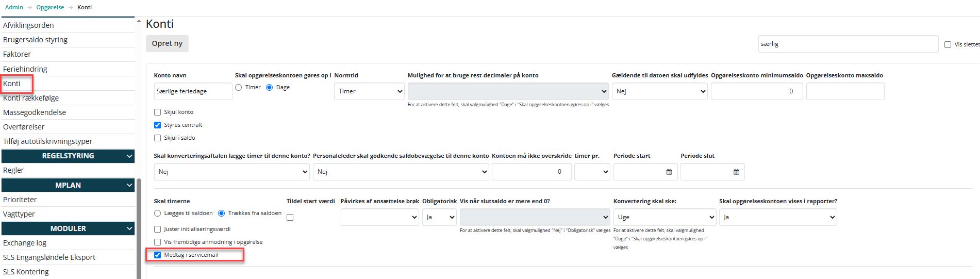This screenshot has height=279, width=980.
Task: Choose Lægges til saldoen radio option
Action: (158, 213)
